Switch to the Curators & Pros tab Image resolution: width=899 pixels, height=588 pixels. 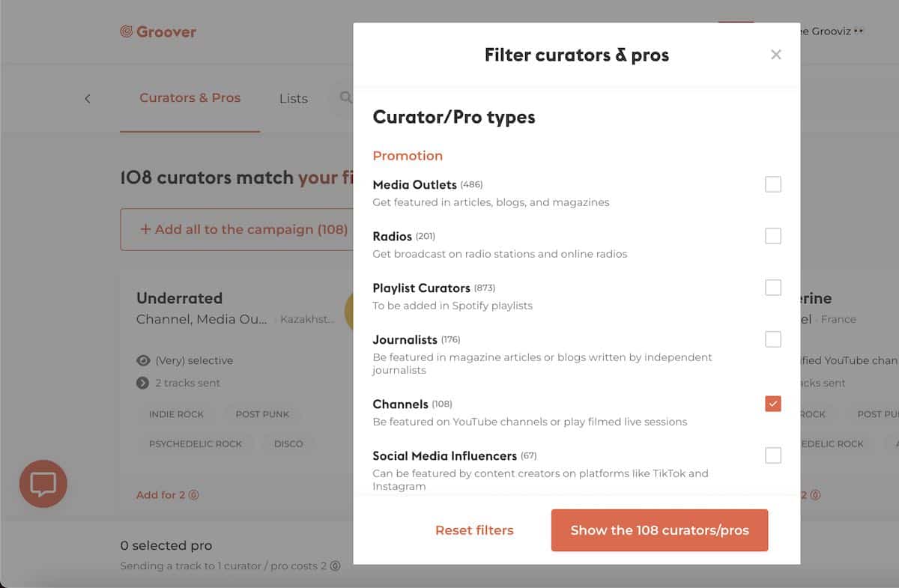coord(190,98)
